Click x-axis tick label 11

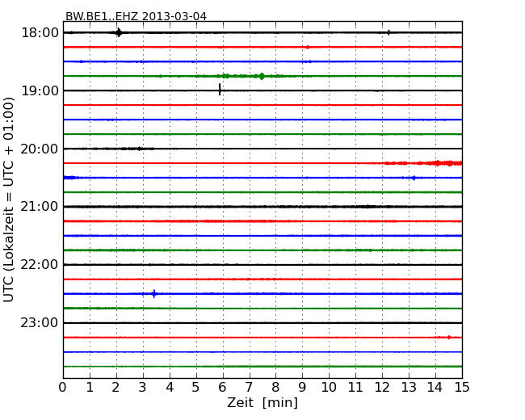[x=355, y=387]
